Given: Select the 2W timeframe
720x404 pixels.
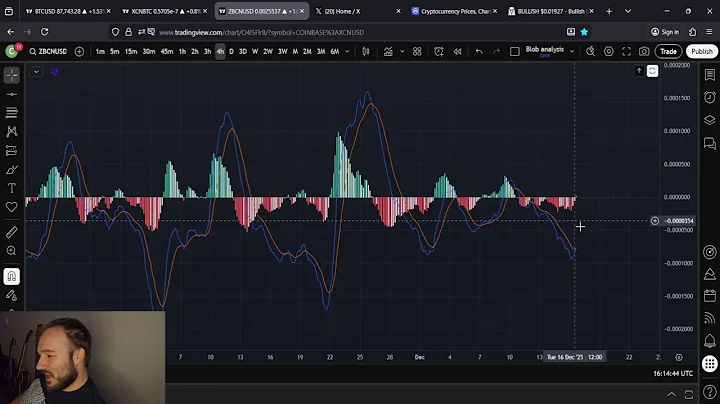Looking at the screenshot, I should pos(268,51).
